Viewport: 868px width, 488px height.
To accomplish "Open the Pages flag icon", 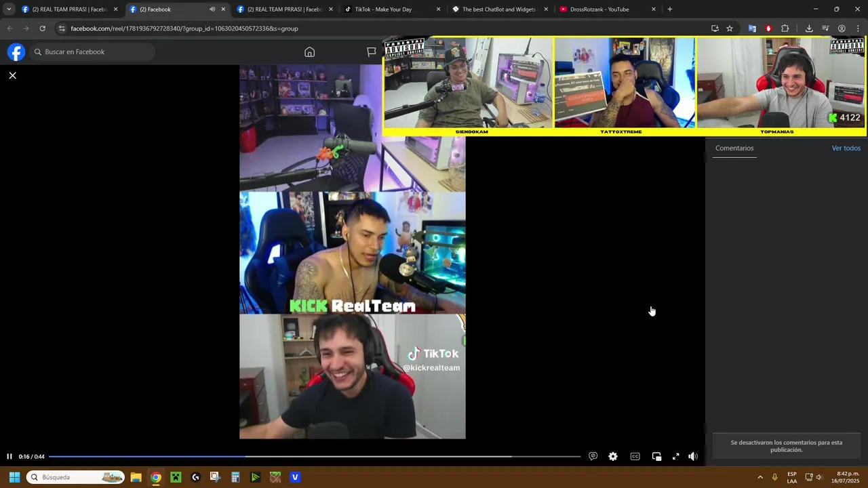I will [371, 52].
